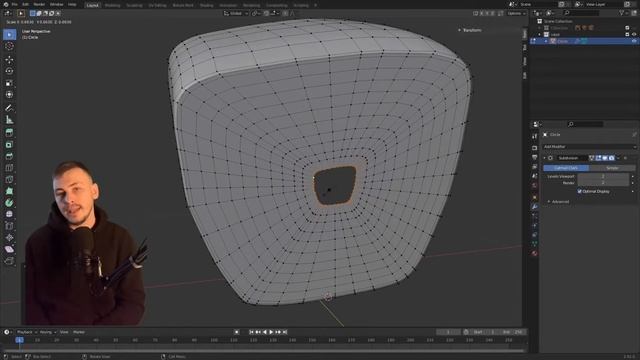Activate the Move tool

[x=9, y=60]
